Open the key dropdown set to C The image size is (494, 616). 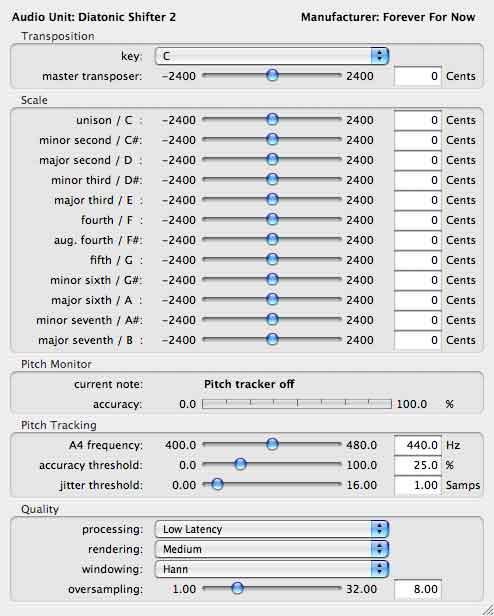click(272, 56)
